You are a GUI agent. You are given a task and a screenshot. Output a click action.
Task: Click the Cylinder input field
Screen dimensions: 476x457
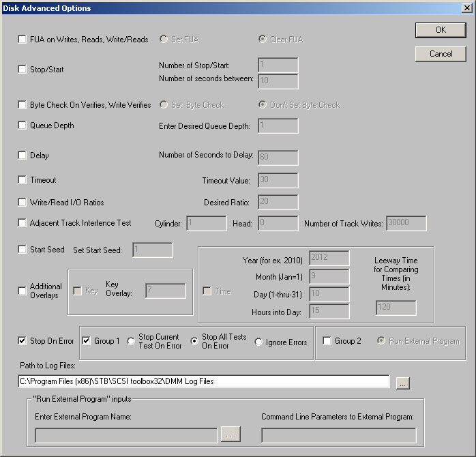tap(207, 224)
